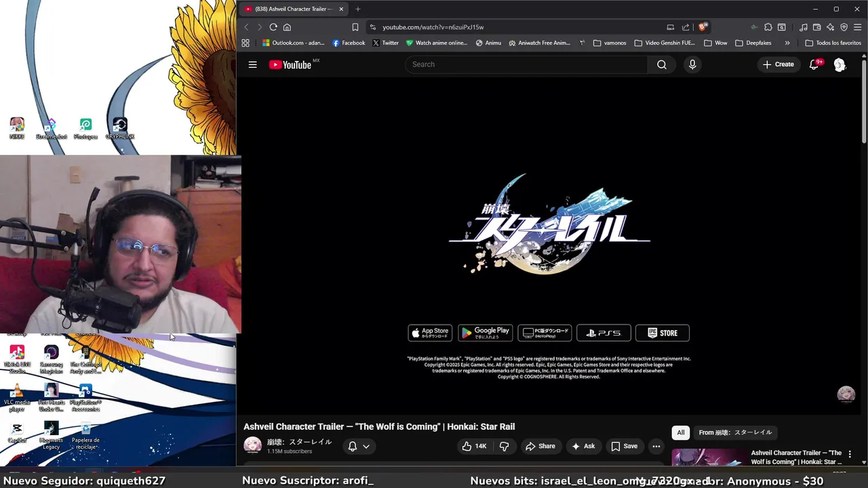Select the From 崩壊:スターレイル chip
This screenshot has height=488, width=868.
[x=735, y=432]
